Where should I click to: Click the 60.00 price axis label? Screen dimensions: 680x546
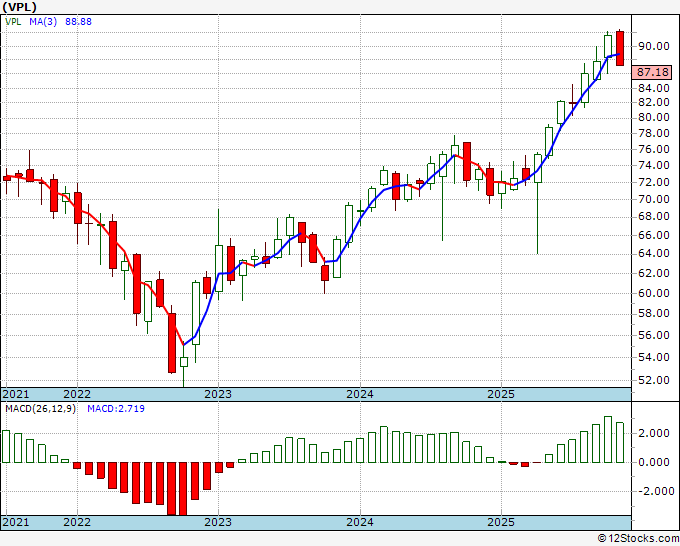(x=653, y=293)
